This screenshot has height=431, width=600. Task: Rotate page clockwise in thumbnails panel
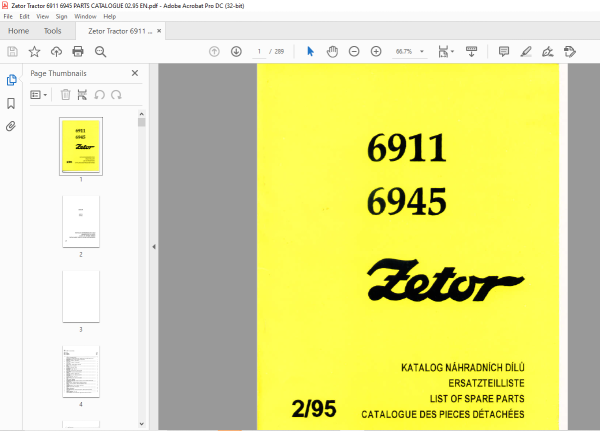116,95
